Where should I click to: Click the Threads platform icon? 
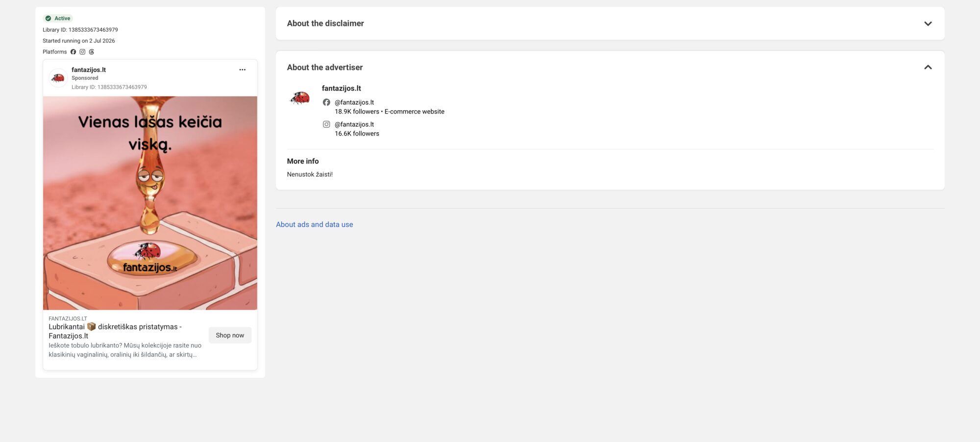pos(92,52)
